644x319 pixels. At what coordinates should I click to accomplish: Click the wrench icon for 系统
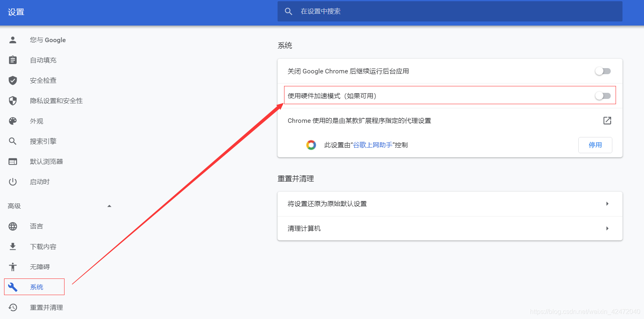tap(13, 287)
